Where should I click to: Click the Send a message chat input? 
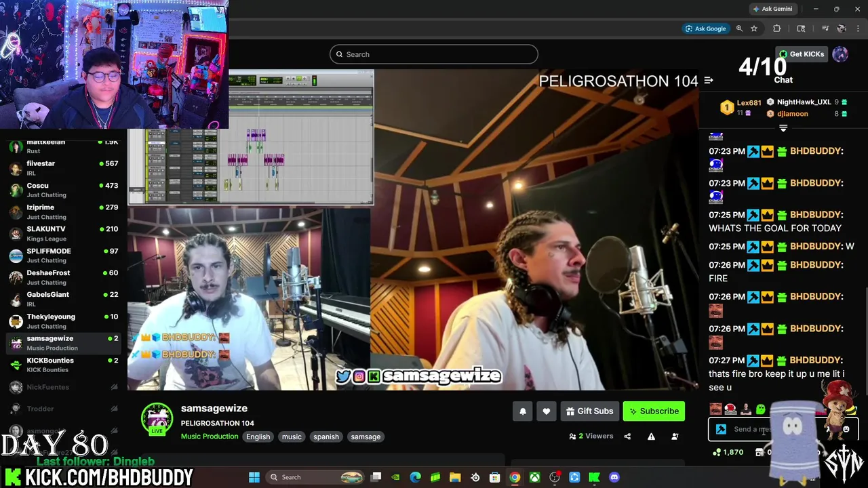point(783,429)
